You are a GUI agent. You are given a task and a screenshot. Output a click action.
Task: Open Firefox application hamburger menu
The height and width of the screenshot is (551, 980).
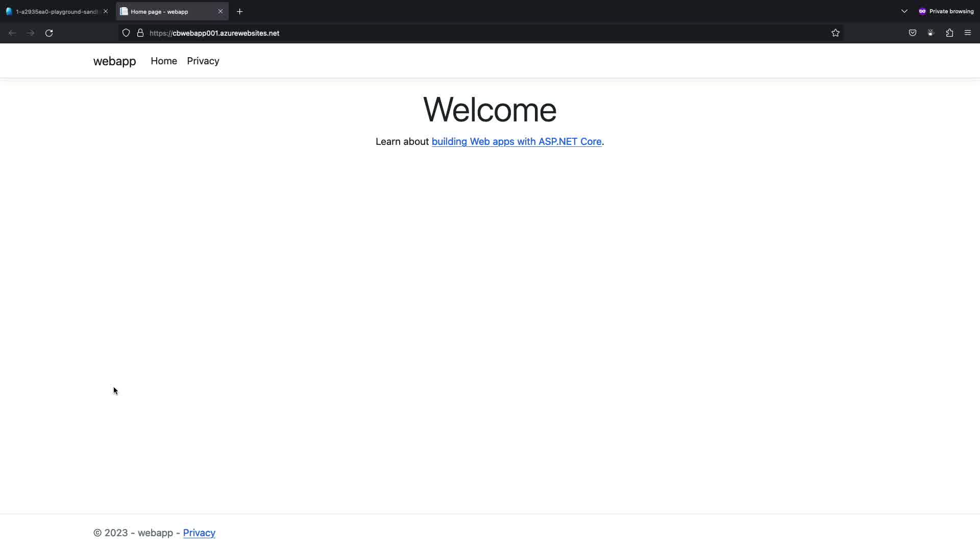968,33
